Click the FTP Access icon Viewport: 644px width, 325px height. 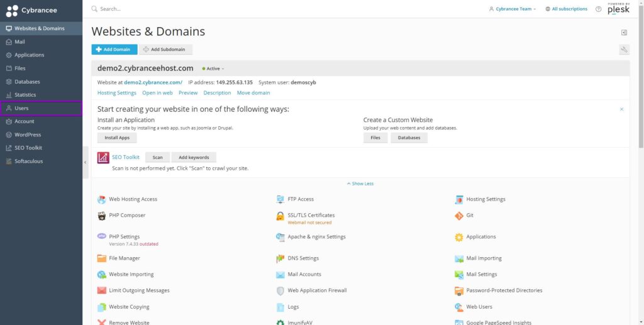click(280, 199)
